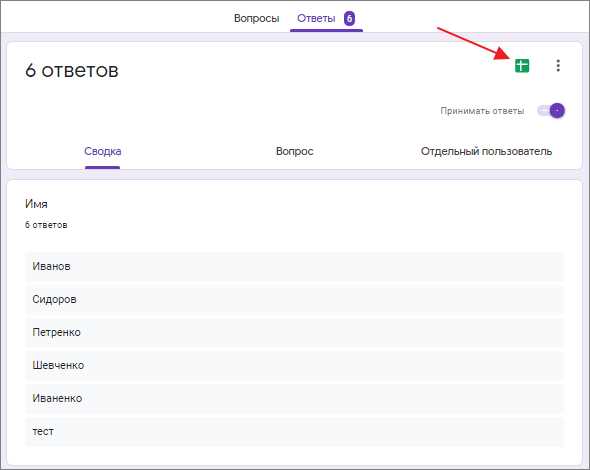Open the Вопрос sub-tab

(295, 151)
